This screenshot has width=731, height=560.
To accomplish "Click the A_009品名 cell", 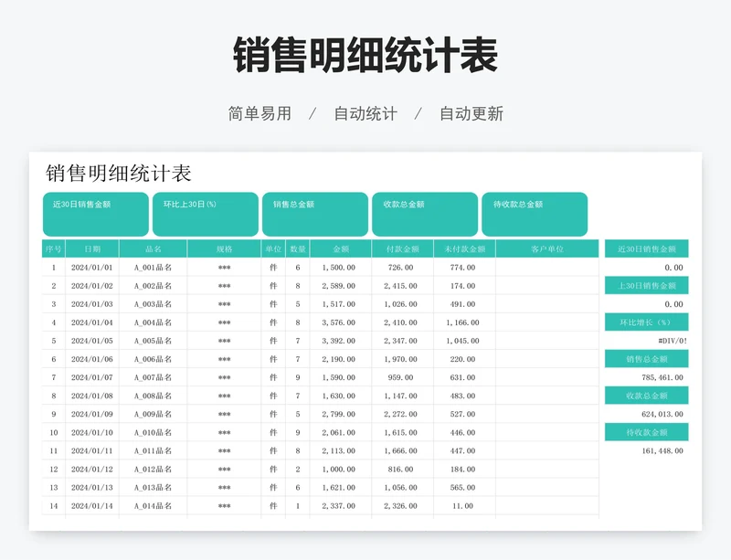I will [154, 414].
